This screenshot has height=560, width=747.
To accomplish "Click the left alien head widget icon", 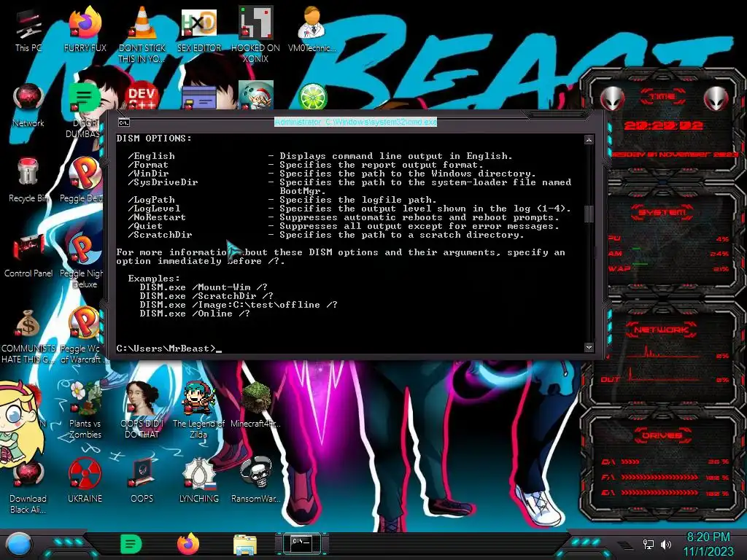I will click(612, 99).
